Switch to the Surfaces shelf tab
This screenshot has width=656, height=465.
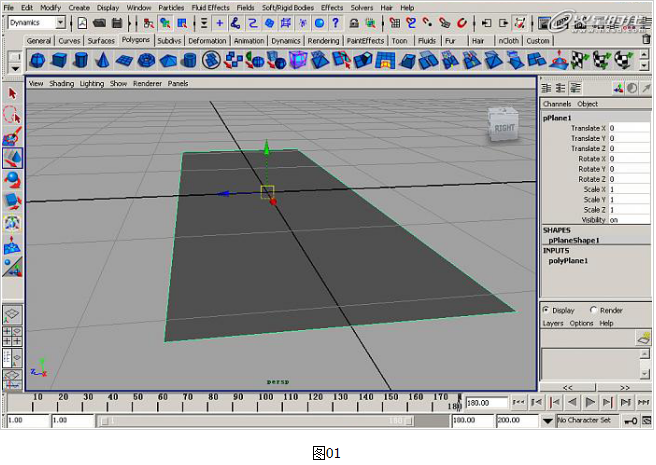tap(101, 41)
